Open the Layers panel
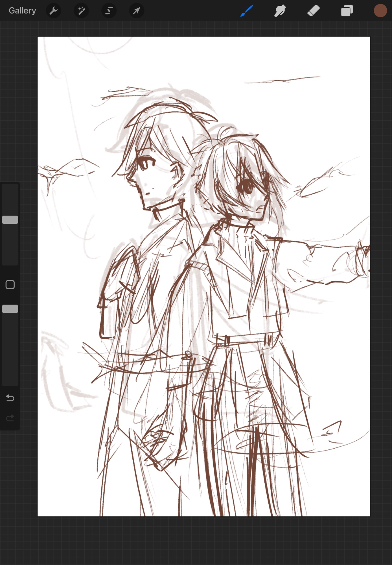Screen dimensions: 392x565 point(347,11)
